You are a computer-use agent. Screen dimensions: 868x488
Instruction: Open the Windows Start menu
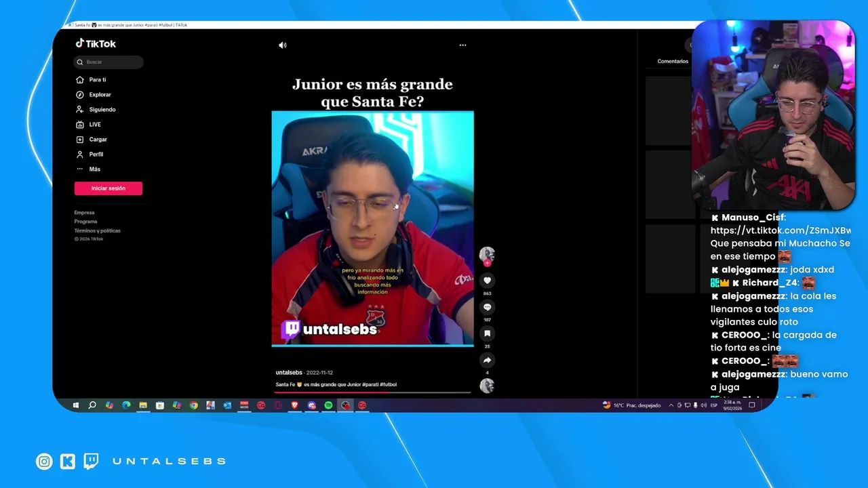[x=75, y=405]
